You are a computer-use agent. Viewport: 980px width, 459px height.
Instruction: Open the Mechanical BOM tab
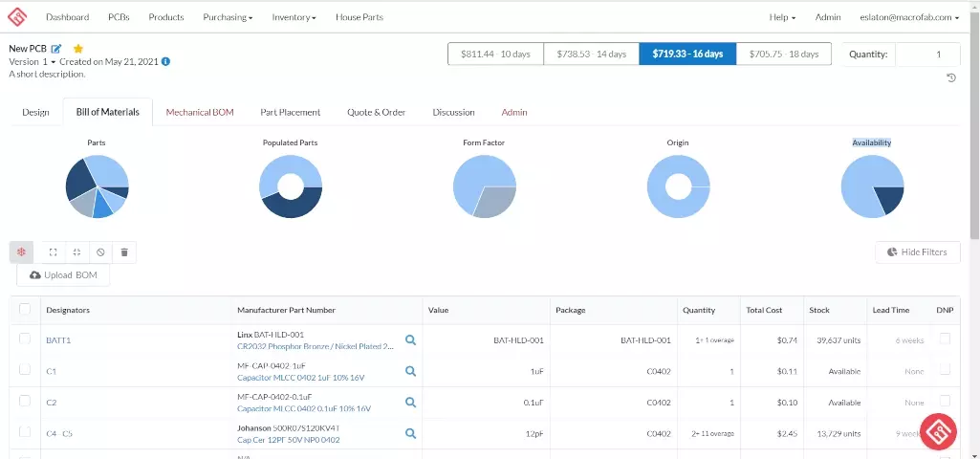point(200,112)
